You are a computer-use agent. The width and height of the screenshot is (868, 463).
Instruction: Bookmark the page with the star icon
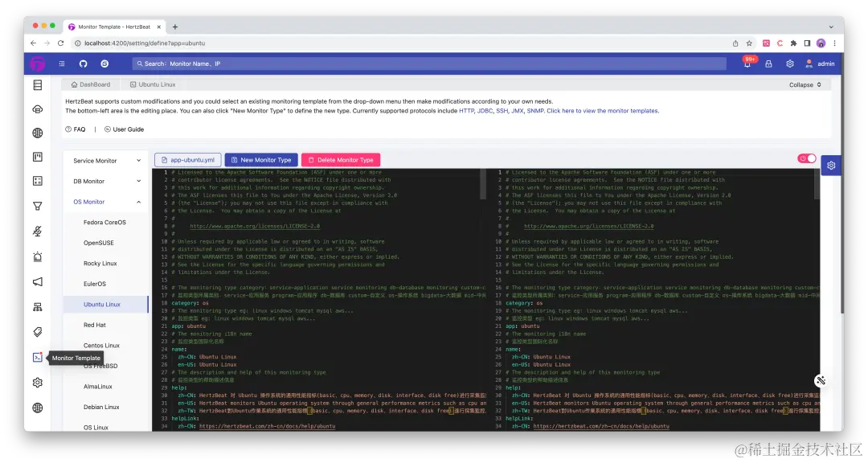pyautogui.click(x=749, y=43)
